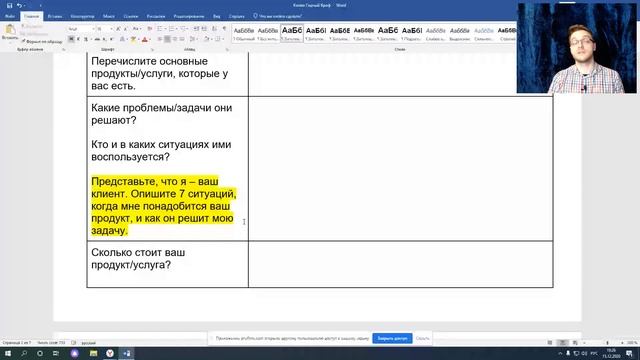This screenshot has height=360, width=640.
Task: Open Task View on the taskbar
Action: pyautogui.click(x=56, y=353)
